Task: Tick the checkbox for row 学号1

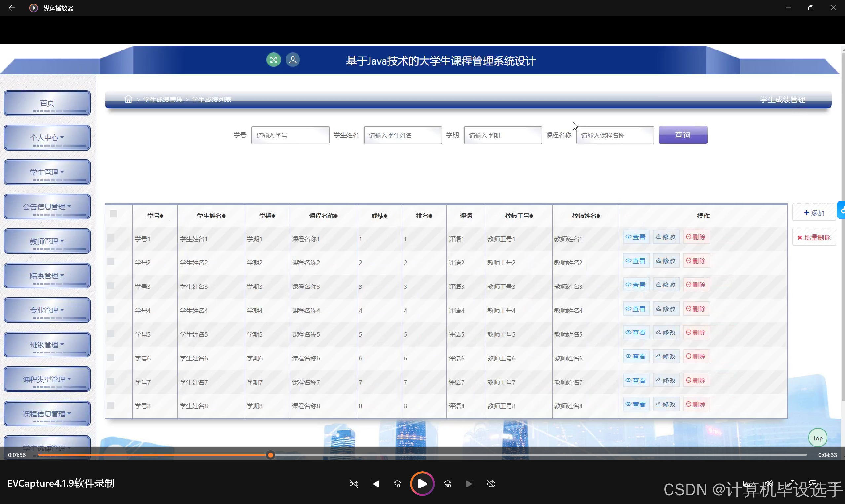Action: coord(111,238)
